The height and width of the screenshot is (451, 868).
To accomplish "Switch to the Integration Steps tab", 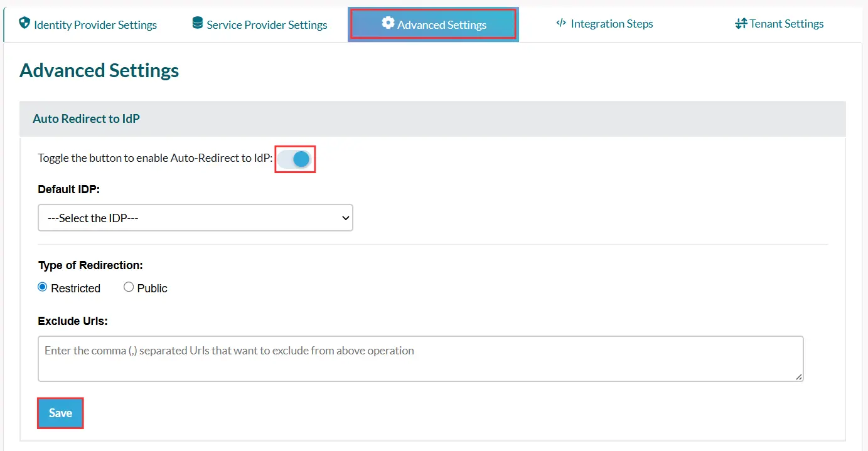I will tap(604, 24).
